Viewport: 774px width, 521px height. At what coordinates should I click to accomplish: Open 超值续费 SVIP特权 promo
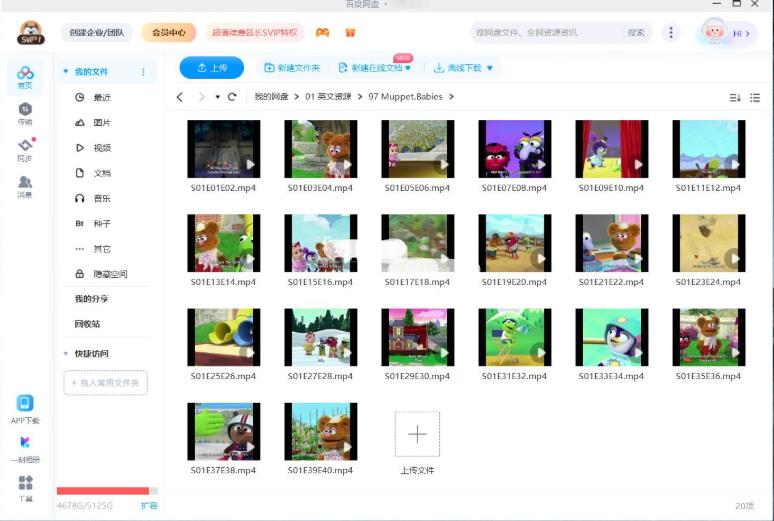point(255,33)
